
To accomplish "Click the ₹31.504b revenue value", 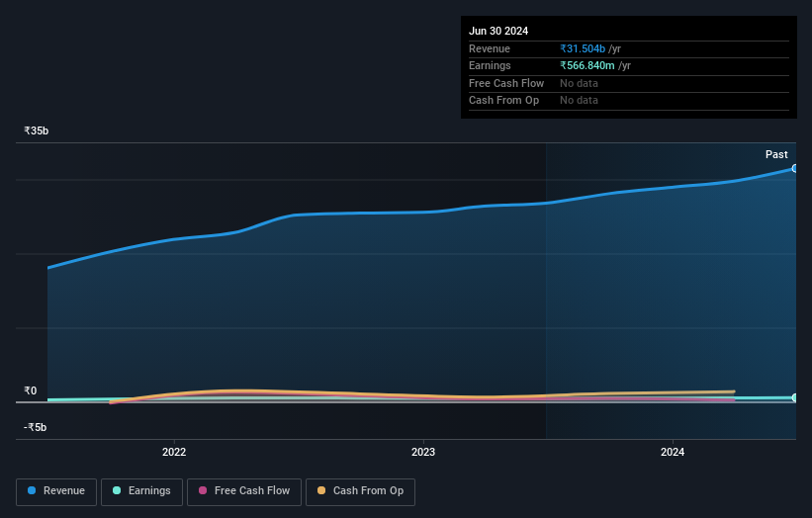I will (583, 48).
